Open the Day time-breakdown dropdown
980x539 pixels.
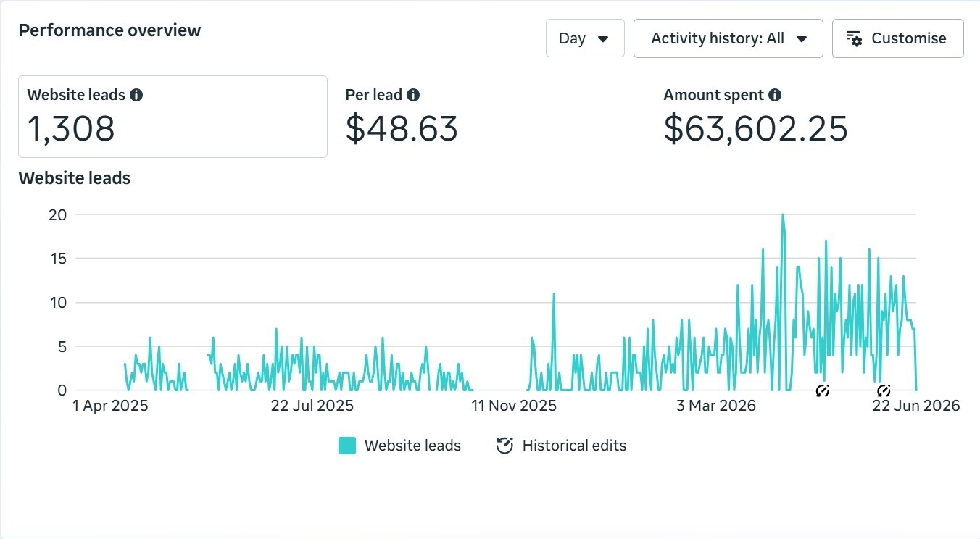coord(585,38)
